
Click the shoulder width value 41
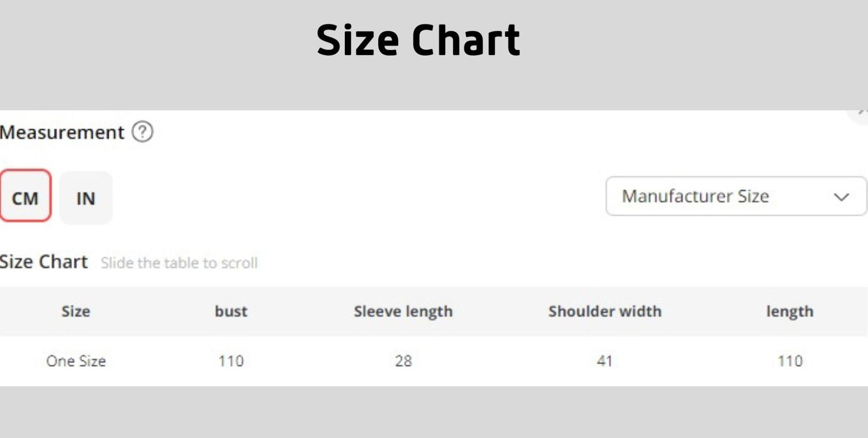click(x=605, y=361)
